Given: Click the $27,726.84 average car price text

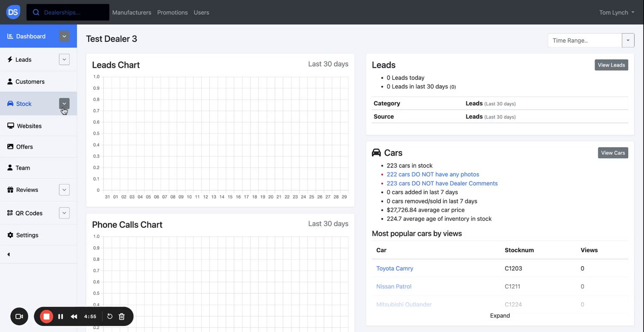Looking at the screenshot, I should pyautogui.click(x=425, y=210).
